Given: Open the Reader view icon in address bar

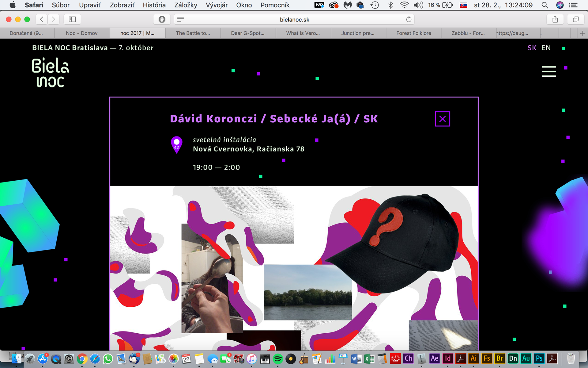Looking at the screenshot, I should point(181,19).
